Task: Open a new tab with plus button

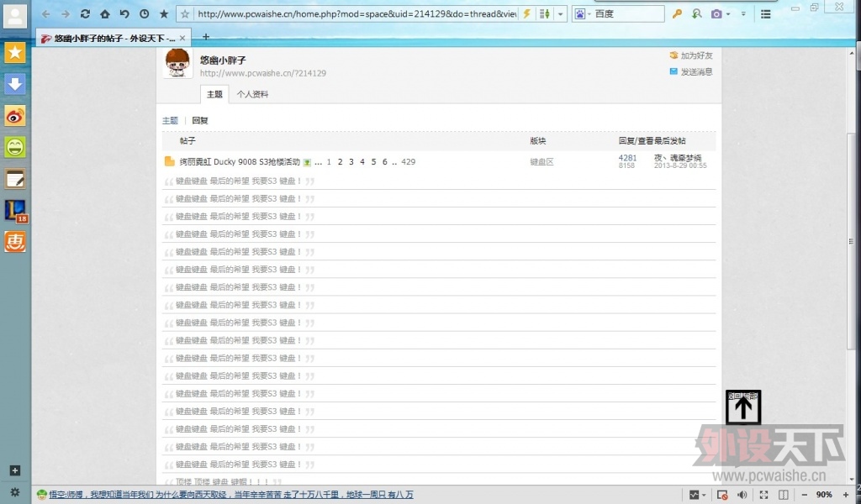Action: [x=206, y=37]
